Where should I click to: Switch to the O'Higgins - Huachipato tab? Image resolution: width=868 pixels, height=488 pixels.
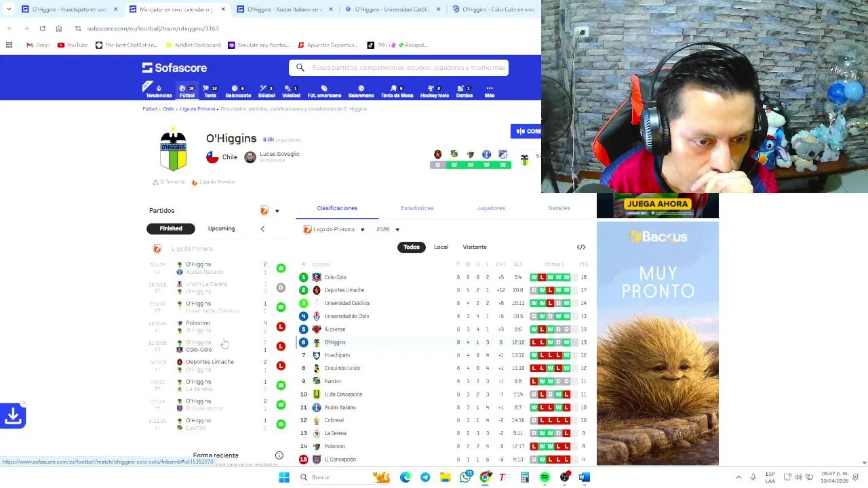[x=69, y=9]
